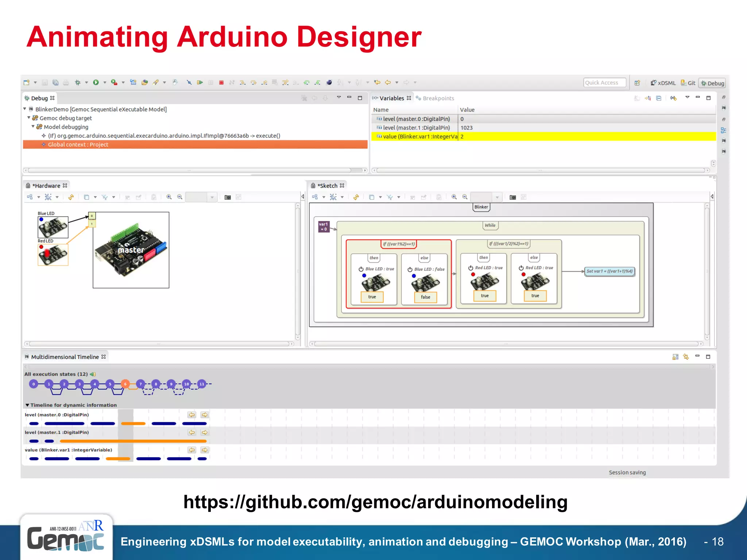The height and width of the screenshot is (560, 747).
Task: Click Zoom In in Hardware editor toolbar
Action: [169, 197]
